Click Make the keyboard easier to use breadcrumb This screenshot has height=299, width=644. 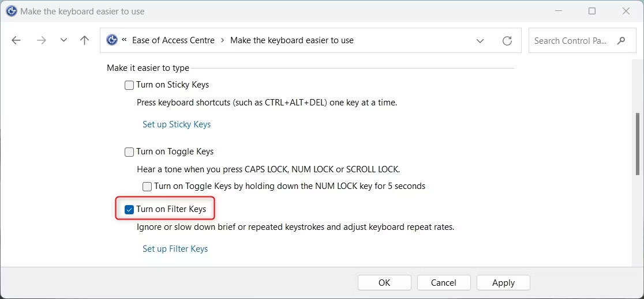[291, 40]
